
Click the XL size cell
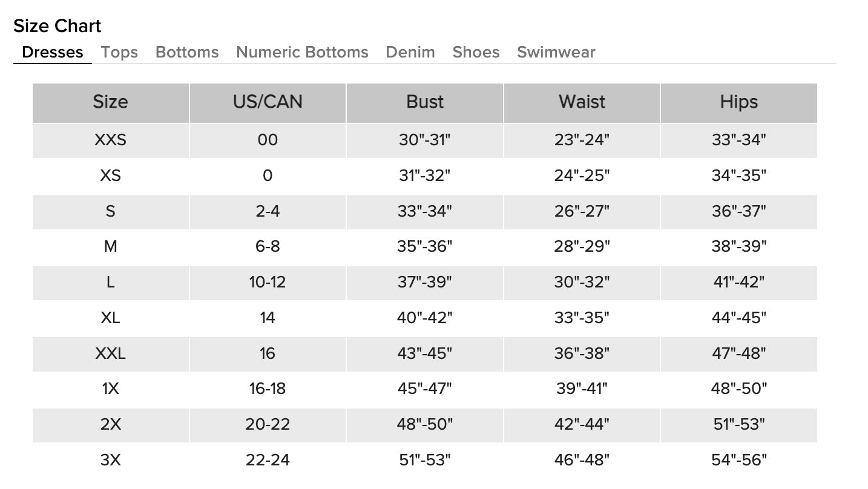tap(110, 318)
